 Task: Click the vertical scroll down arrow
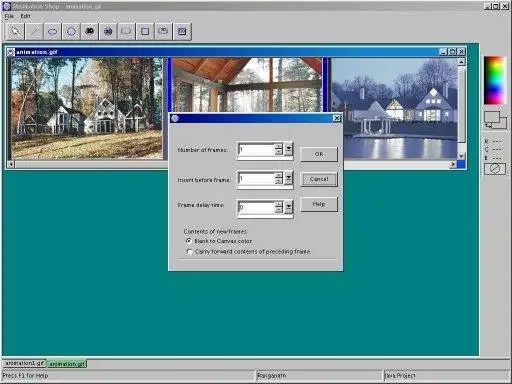462,156
